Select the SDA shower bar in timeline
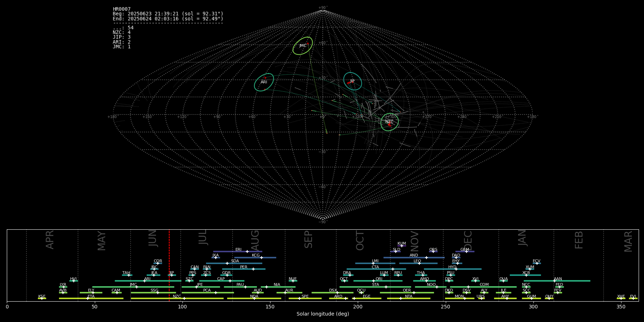Viewport: 644px width, 322px height. [234, 263]
